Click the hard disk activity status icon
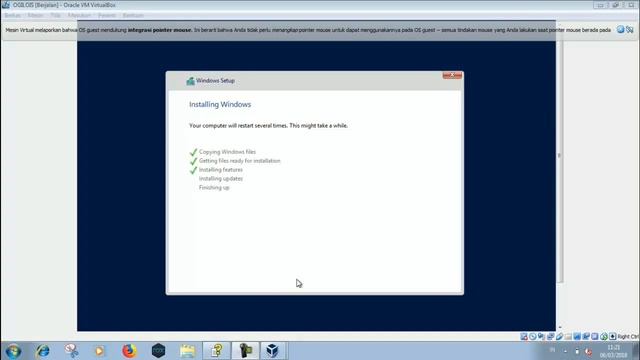Screen dimensions: 640x360 (x=524, y=336)
